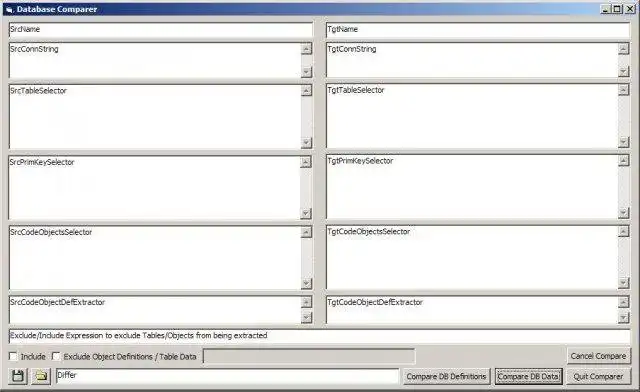Click TgtPrimKeySelector scrollbar down arrow
The image size is (640, 392).
point(623,213)
